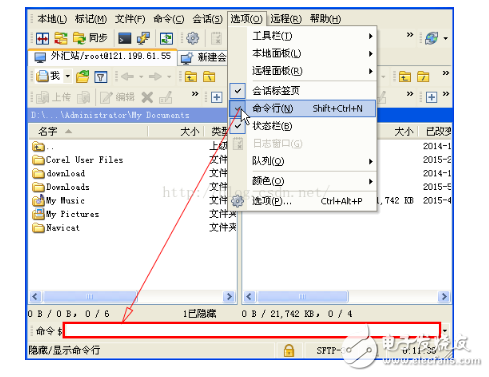Open 选项(P)... preferences menu entry

click(x=303, y=201)
